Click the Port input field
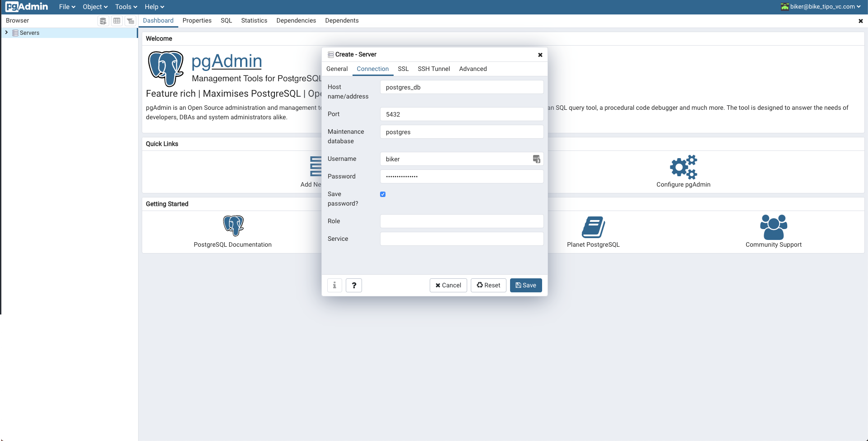The height and width of the screenshot is (441, 868). [x=462, y=114]
